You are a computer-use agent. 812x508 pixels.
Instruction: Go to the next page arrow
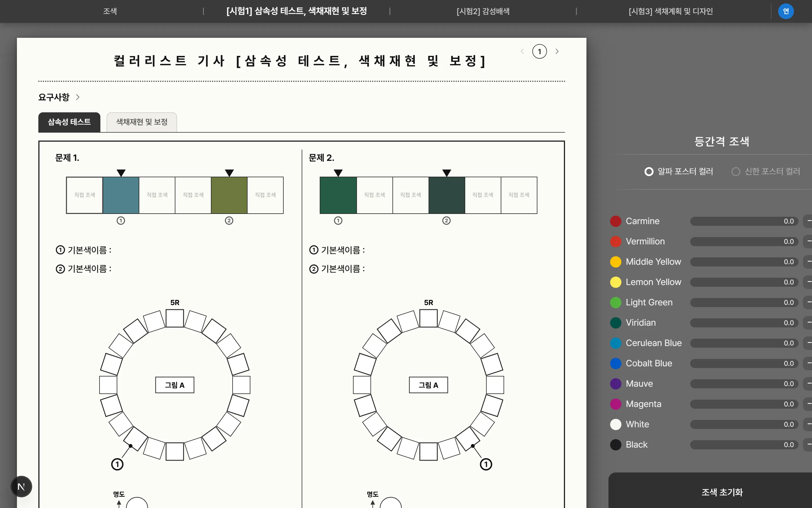(557, 51)
